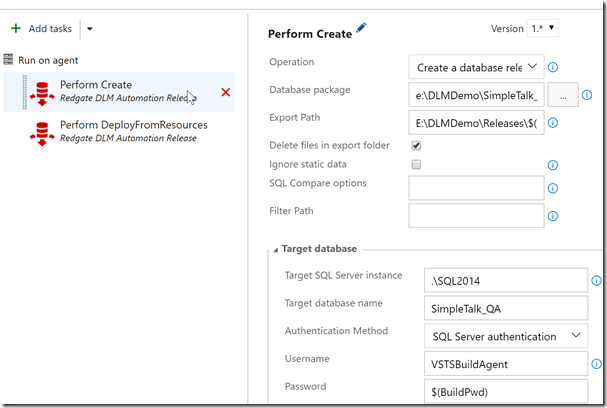Click the info icon next to Operation dropdown
This screenshot has height=408, width=607.
(x=553, y=67)
